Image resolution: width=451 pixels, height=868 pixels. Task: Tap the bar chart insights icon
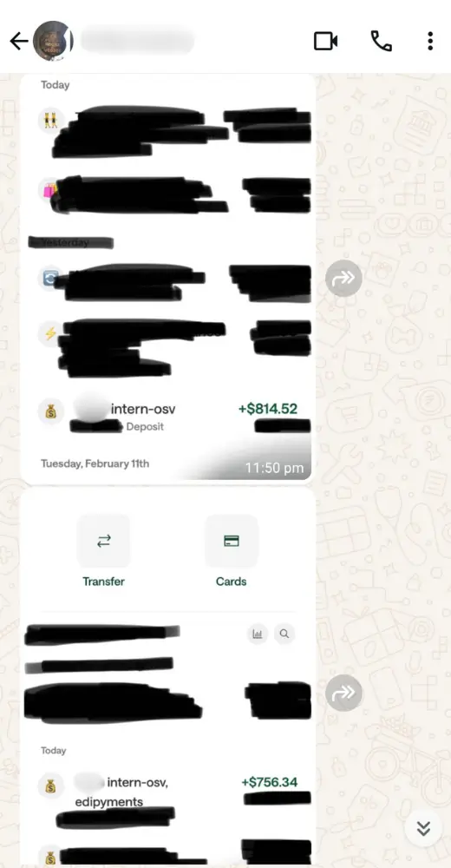coord(258,634)
